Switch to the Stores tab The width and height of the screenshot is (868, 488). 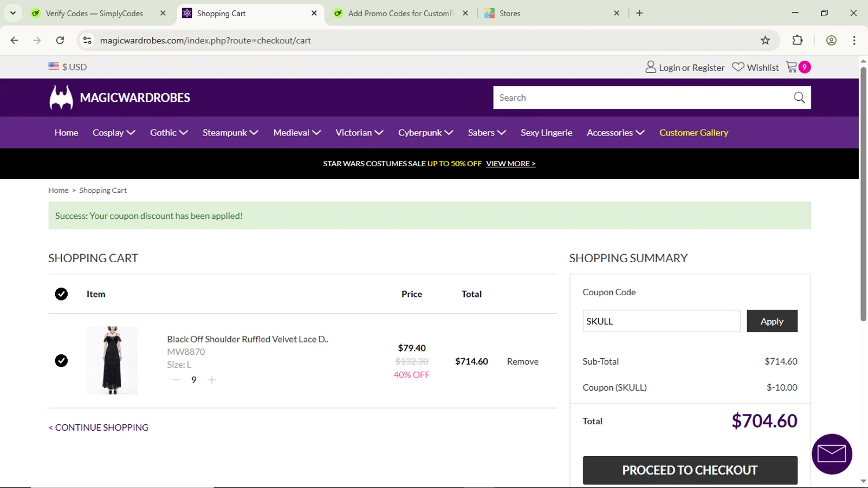(510, 13)
